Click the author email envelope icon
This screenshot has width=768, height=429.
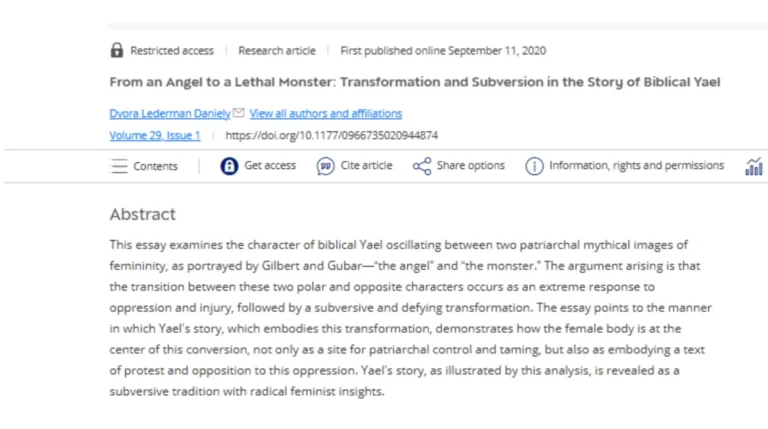coord(238,113)
